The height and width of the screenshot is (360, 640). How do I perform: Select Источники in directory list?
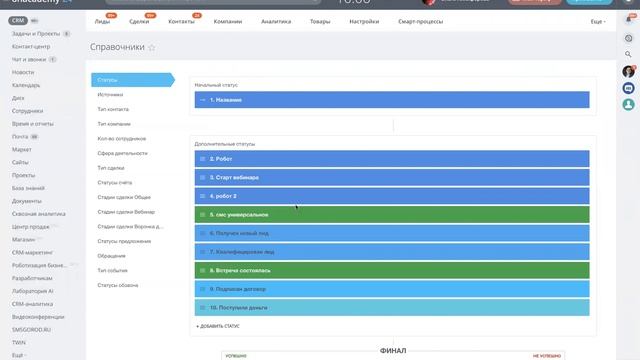pos(110,94)
